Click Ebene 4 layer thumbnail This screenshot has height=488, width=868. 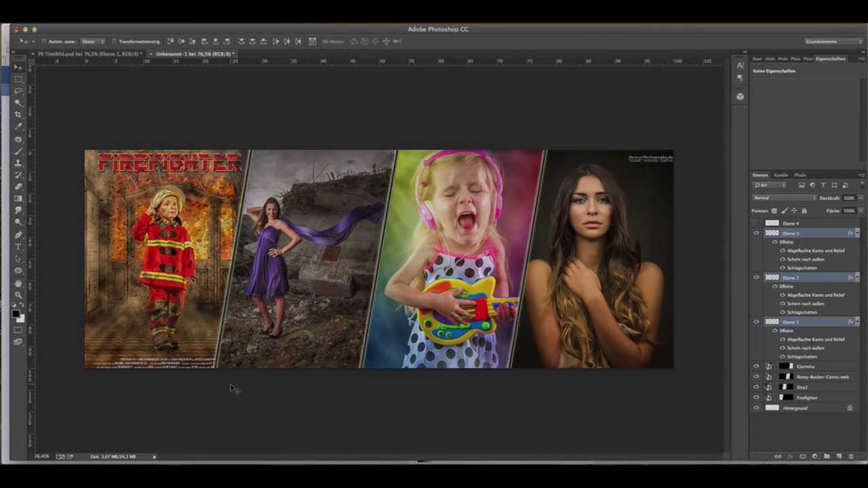(x=772, y=223)
